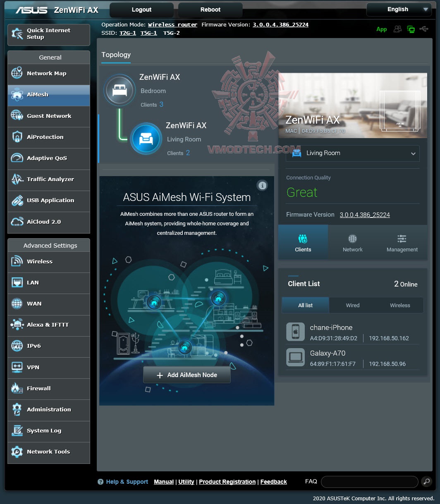Open the Feedback link in footer

[274, 482]
